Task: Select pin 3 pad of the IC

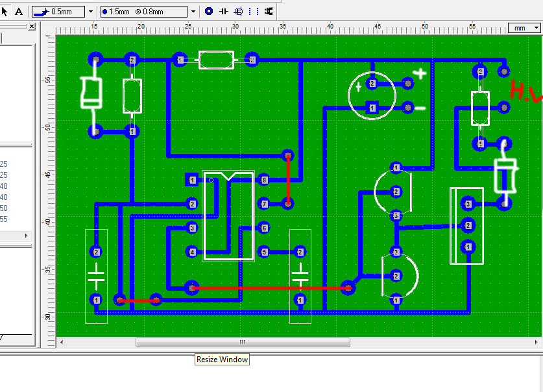Action: pos(192,228)
